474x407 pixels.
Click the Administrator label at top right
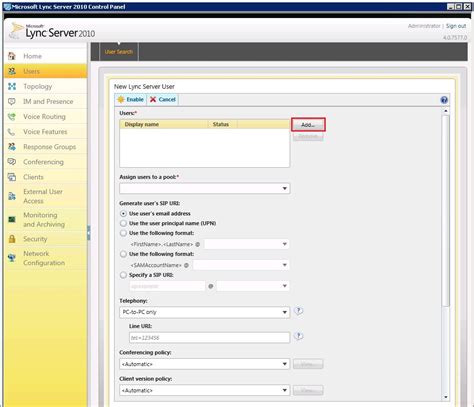(x=424, y=26)
